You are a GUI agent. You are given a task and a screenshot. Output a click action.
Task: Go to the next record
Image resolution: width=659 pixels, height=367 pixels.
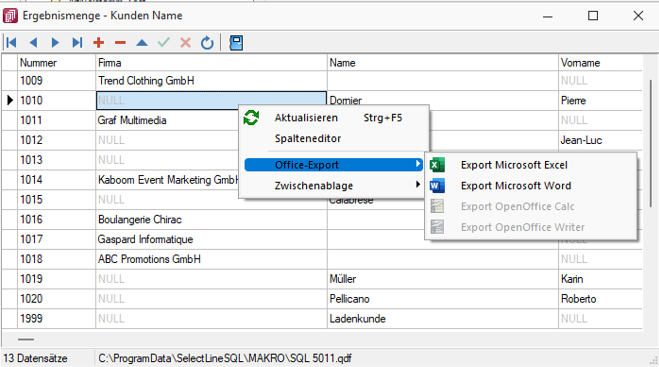(x=55, y=42)
